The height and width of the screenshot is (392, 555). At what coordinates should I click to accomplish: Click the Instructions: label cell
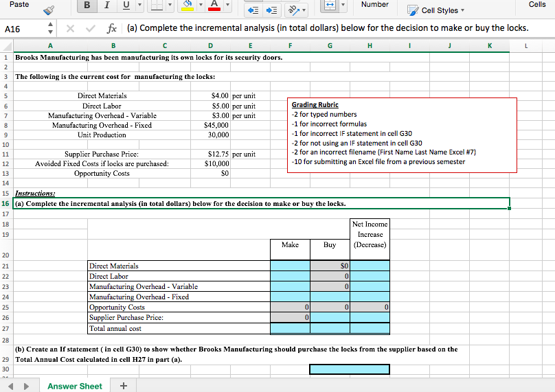click(35, 193)
